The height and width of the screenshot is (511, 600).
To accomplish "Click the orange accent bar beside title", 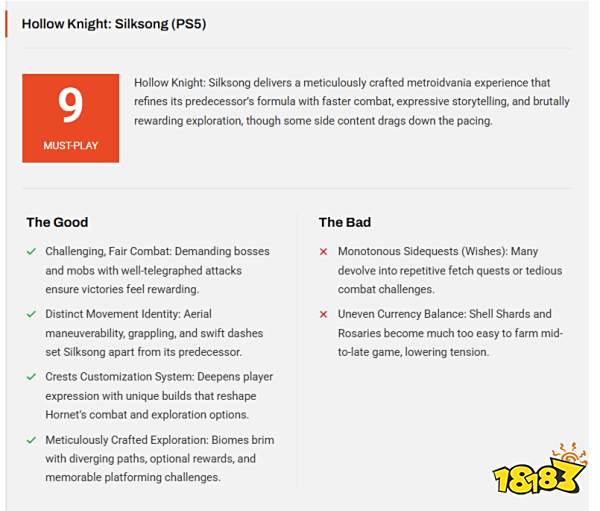I will tap(6, 24).
